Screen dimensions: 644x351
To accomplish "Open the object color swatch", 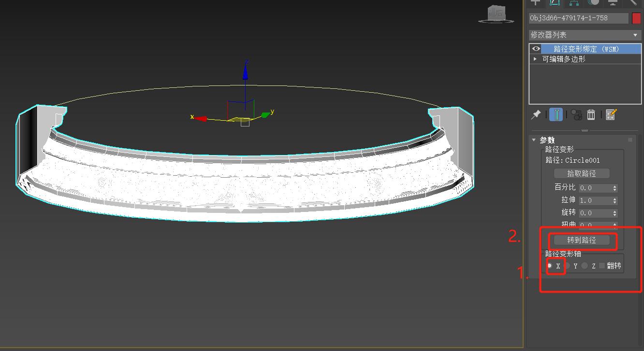I will pyautogui.click(x=637, y=18).
